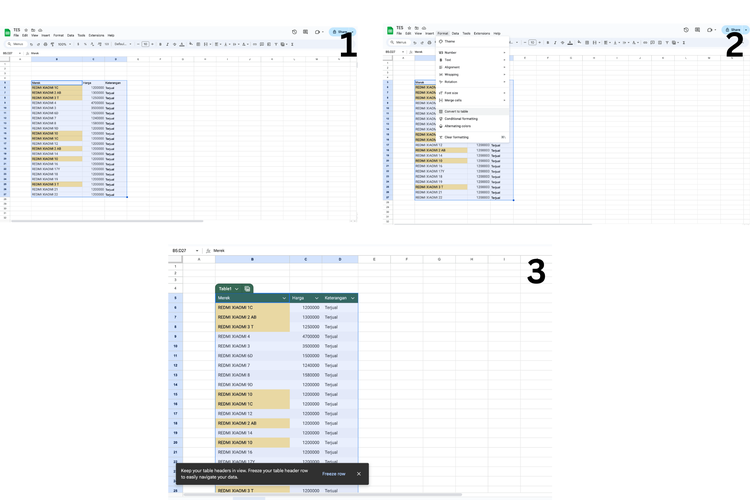Screen dimensions: 750x500
Task: Click the Freeze row link in notification
Action: tap(334, 474)
